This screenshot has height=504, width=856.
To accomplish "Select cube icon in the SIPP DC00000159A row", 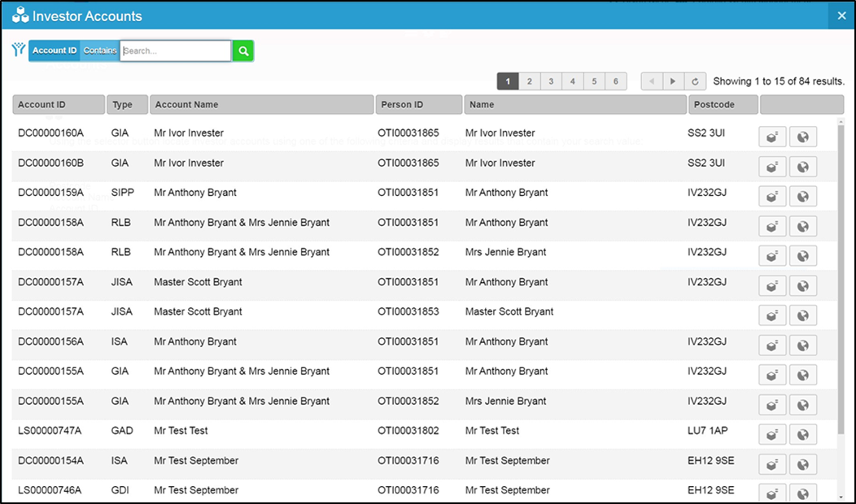I will [x=772, y=197].
